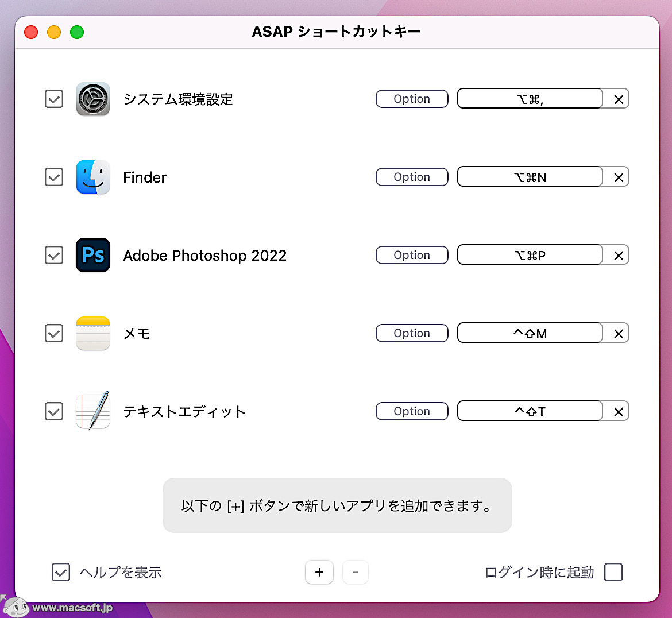The image size is (672, 618).
Task: Disable the テキストエディット row checkbox
Action: [53, 411]
